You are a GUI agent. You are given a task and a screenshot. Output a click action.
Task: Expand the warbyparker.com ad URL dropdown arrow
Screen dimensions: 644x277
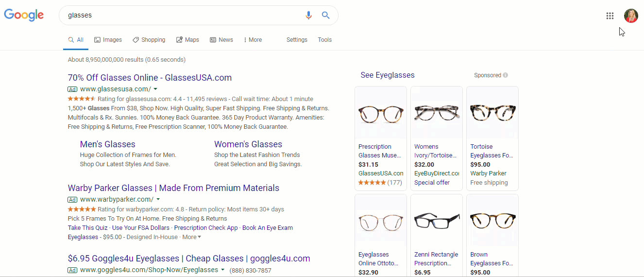pos(158,199)
